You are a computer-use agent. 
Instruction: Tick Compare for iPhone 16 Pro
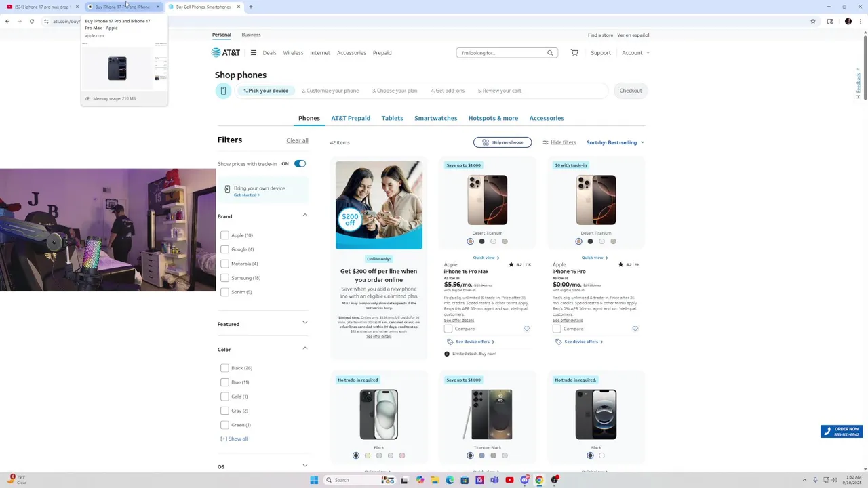pos(557,329)
